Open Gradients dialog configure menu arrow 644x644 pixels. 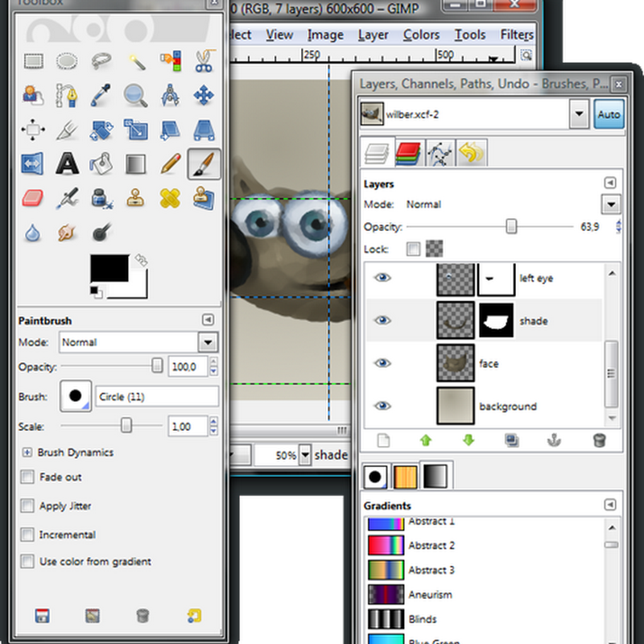(x=610, y=505)
